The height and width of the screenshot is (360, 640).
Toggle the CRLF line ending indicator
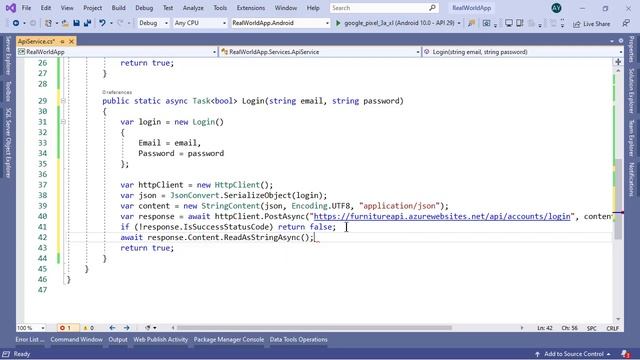pyautogui.click(x=612, y=328)
